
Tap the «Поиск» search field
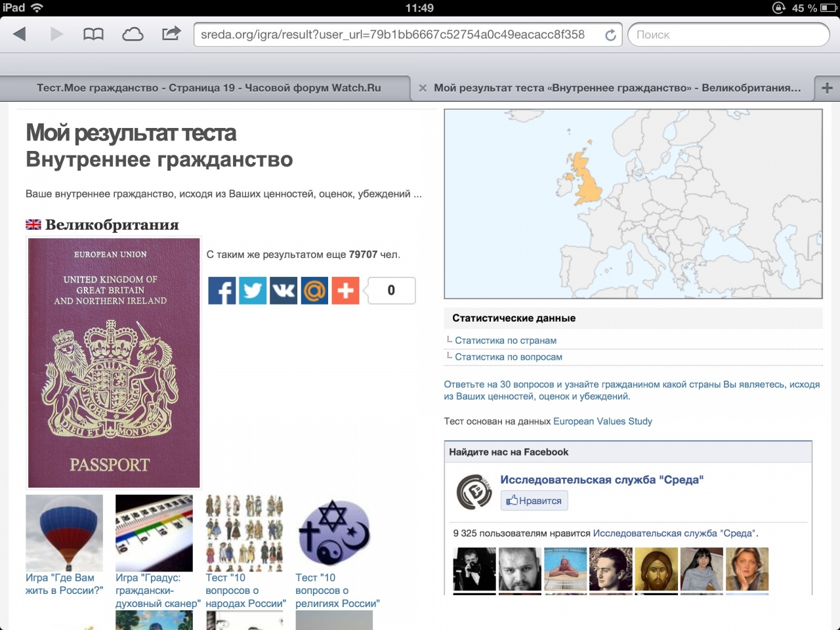[728, 35]
